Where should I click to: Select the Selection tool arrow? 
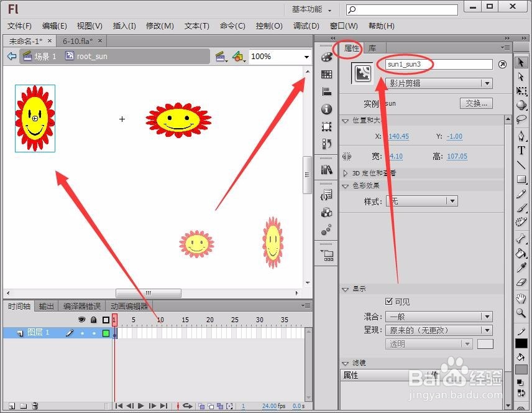521,63
